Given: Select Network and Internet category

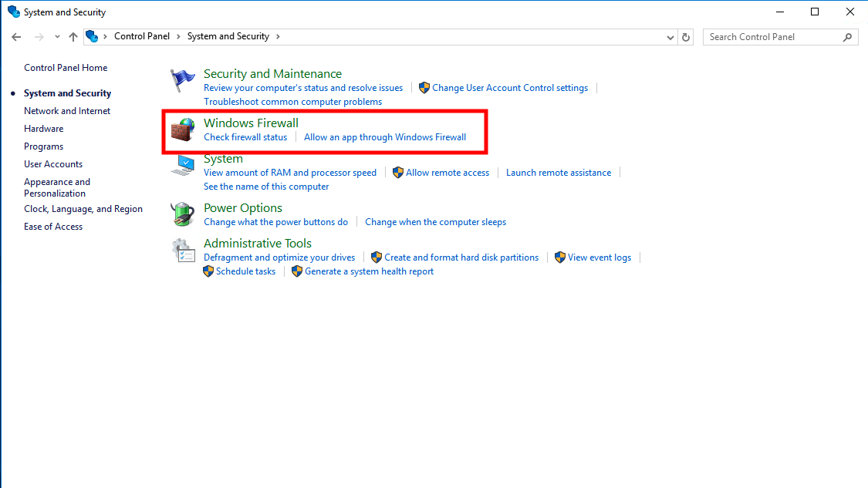Looking at the screenshot, I should (67, 111).
